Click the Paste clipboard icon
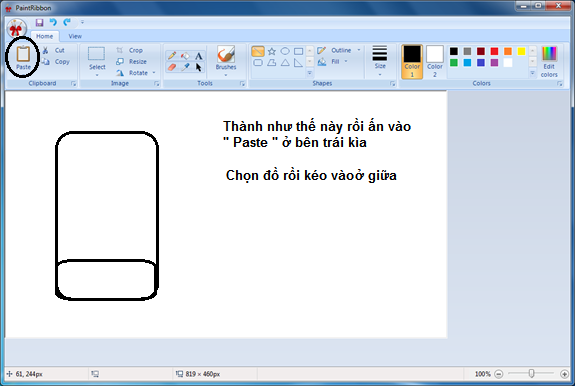 tap(23, 54)
